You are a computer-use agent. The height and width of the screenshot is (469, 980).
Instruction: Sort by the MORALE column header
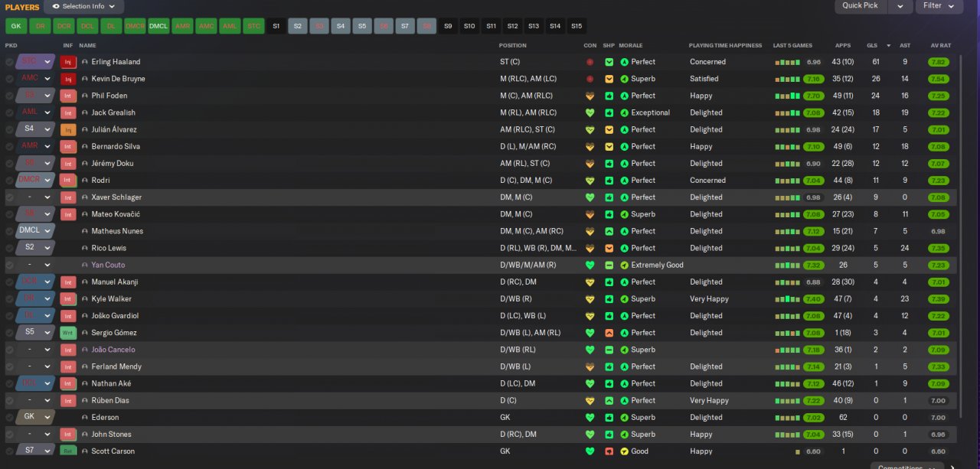coord(631,46)
